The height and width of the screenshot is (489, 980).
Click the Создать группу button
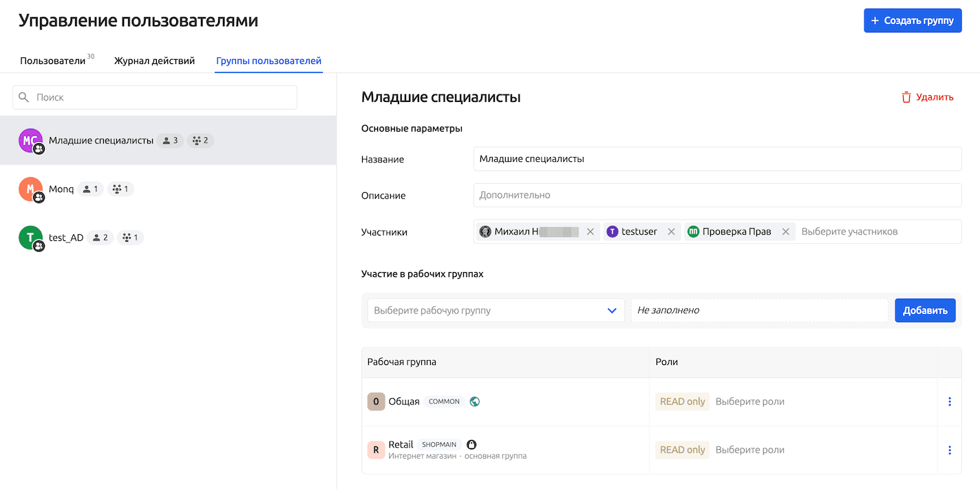(913, 21)
